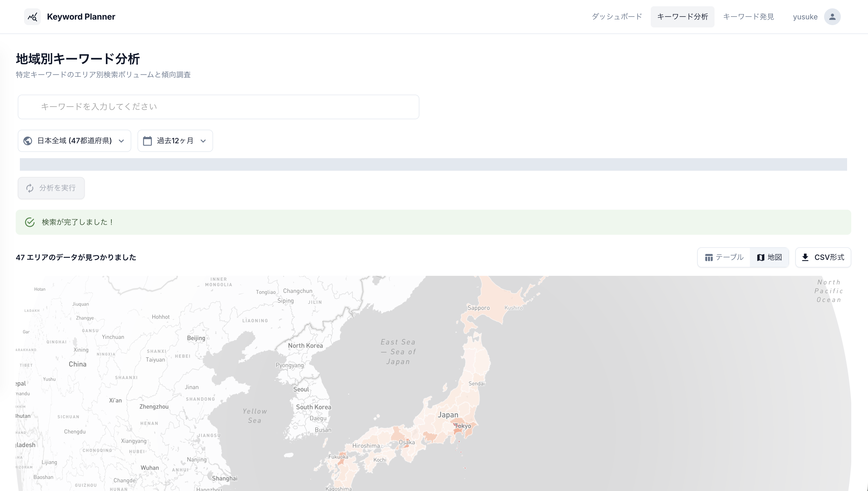Click the user avatar icon

[x=832, y=17]
